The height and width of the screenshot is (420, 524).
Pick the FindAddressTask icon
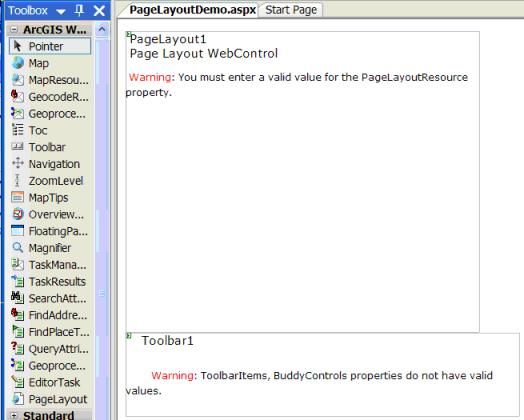pos(18,315)
